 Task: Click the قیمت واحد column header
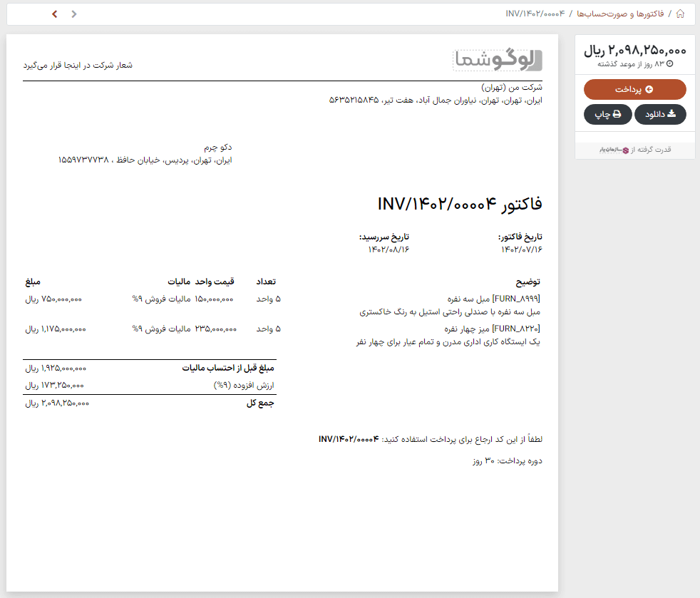tap(215, 282)
